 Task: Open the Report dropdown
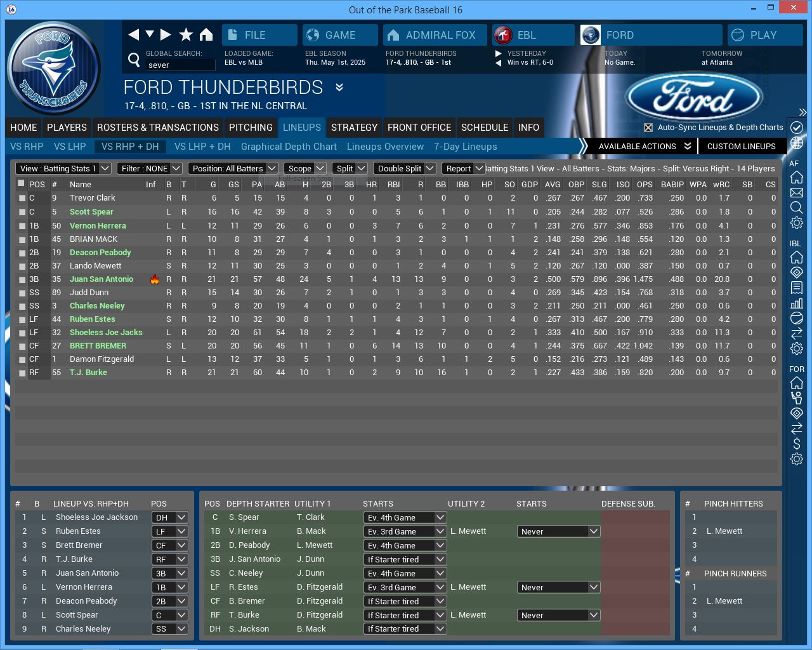[x=463, y=168]
